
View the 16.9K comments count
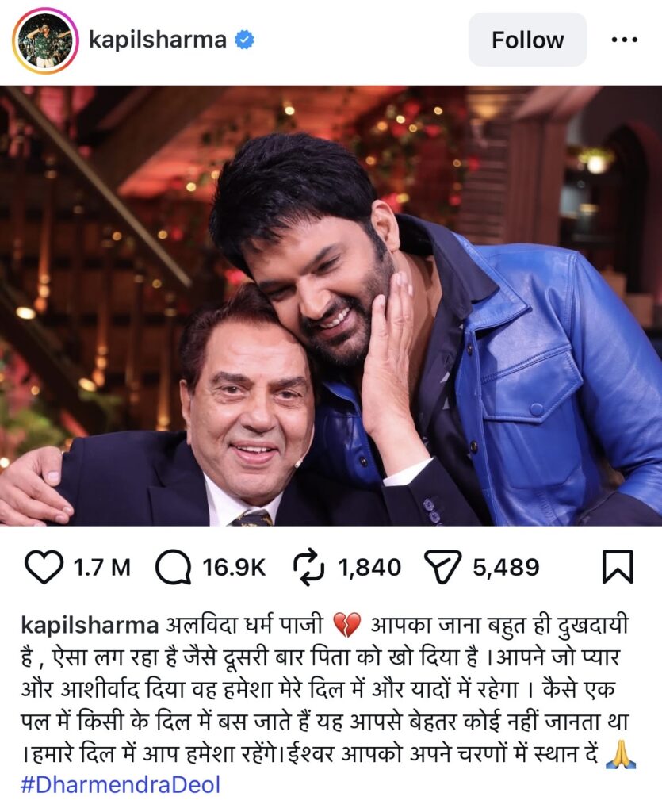[234, 568]
